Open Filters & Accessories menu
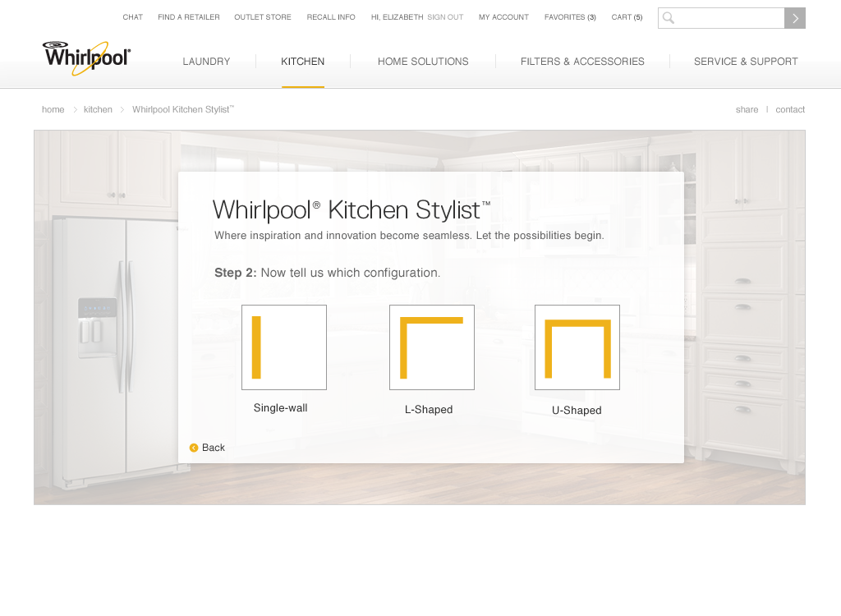Viewport: 841px width, 616px height. click(582, 62)
